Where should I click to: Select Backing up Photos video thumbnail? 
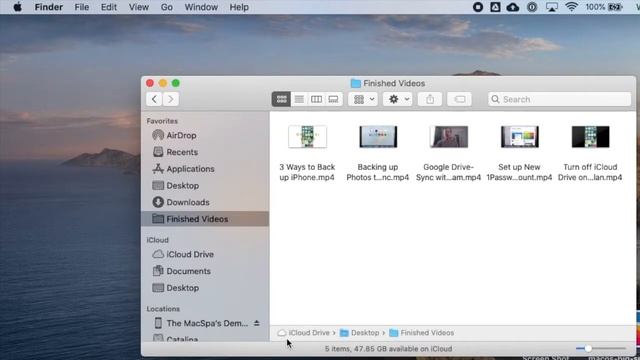coord(378,136)
